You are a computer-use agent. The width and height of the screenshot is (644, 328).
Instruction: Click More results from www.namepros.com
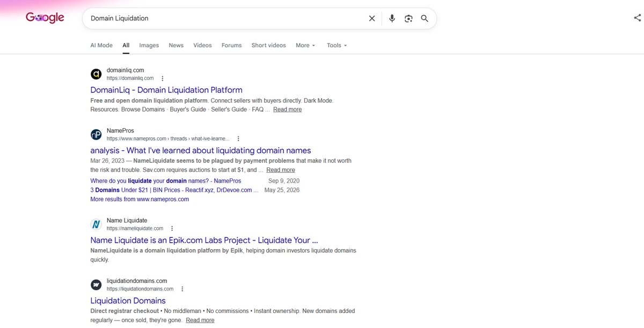140,199
